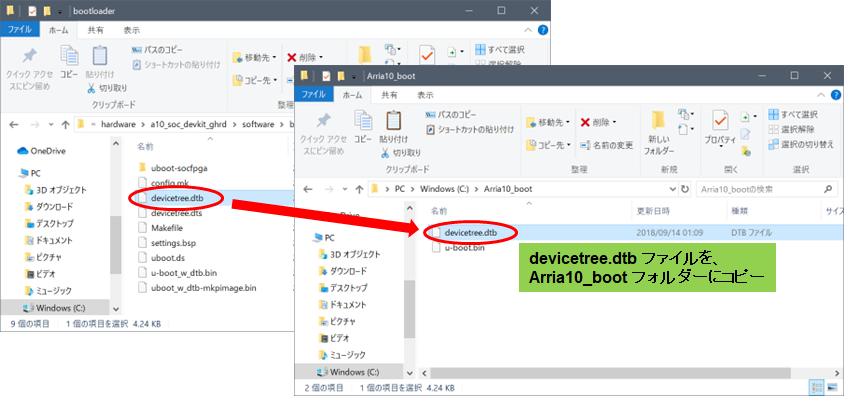Click Copy icon in bootloader ribbon
844x396 pixels.
click(x=69, y=62)
